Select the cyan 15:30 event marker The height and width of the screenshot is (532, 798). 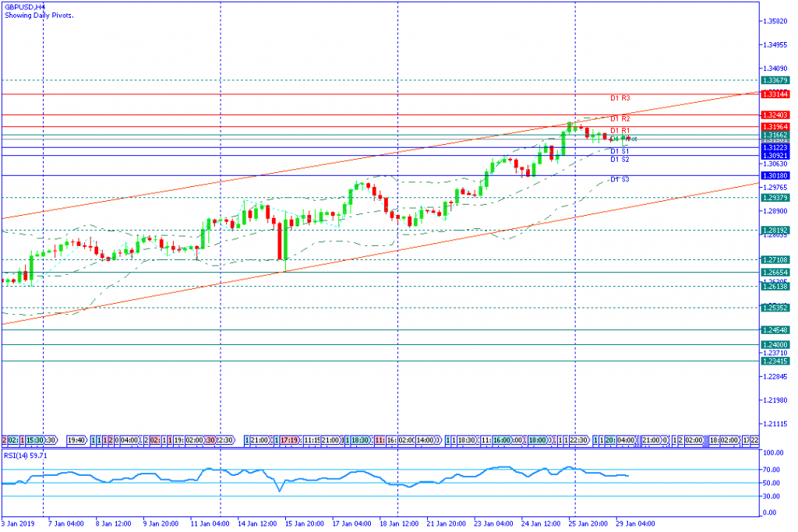point(34,440)
